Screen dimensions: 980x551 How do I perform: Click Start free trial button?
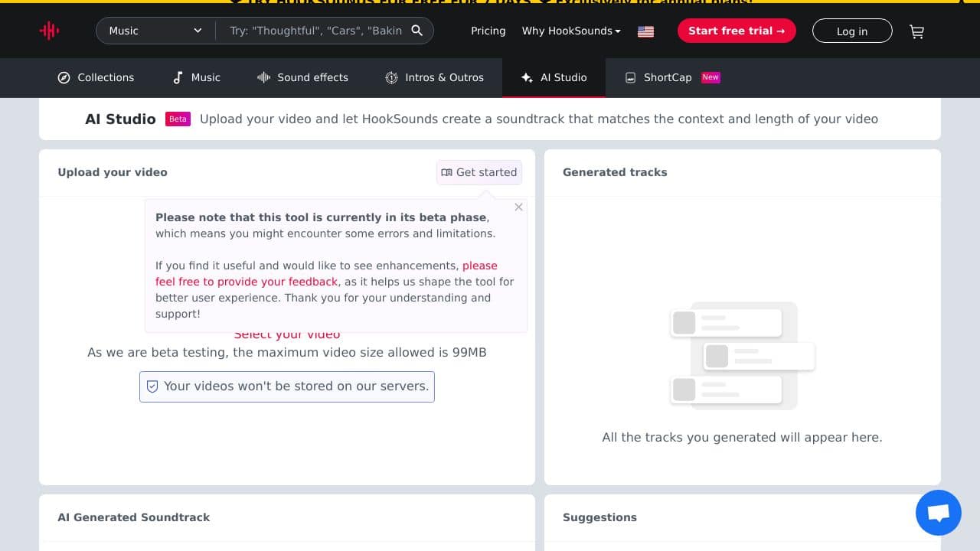(x=737, y=31)
